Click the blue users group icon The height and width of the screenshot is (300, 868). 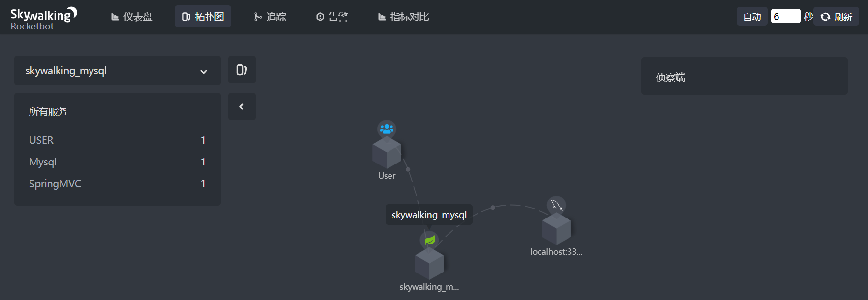tap(387, 129)
